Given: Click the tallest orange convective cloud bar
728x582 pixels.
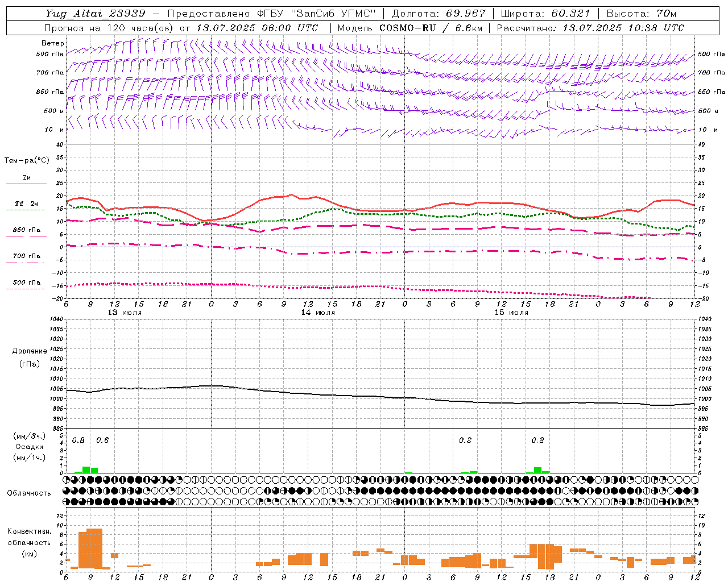Looking at the screenshot, I should click(x=94, y=548).
